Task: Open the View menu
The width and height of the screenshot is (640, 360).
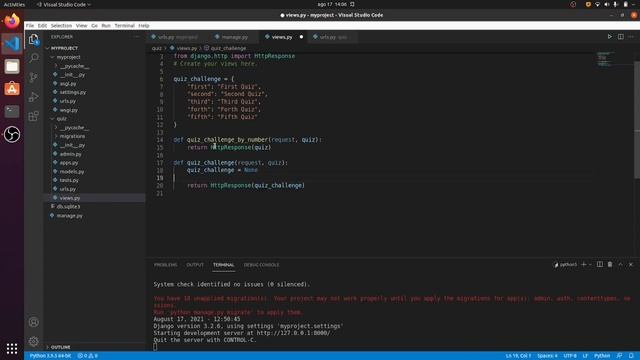Action: pos(82,25)
